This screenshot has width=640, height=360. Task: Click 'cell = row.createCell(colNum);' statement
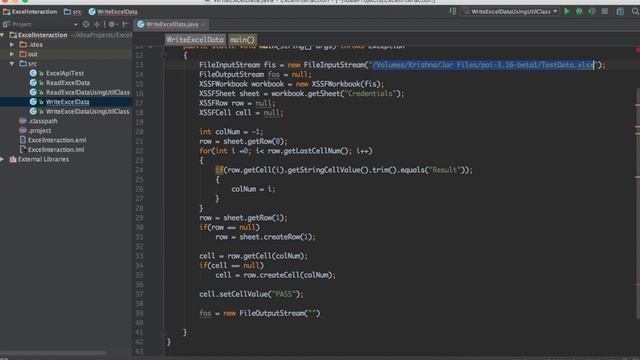point(276,275)
